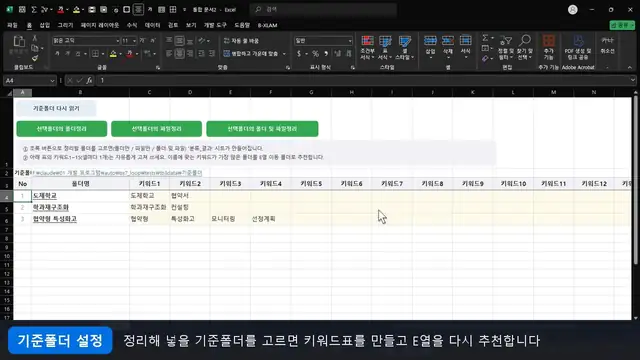Open the number format dropdown (일반)
640x360 pixels.
(x=350, y=41)
